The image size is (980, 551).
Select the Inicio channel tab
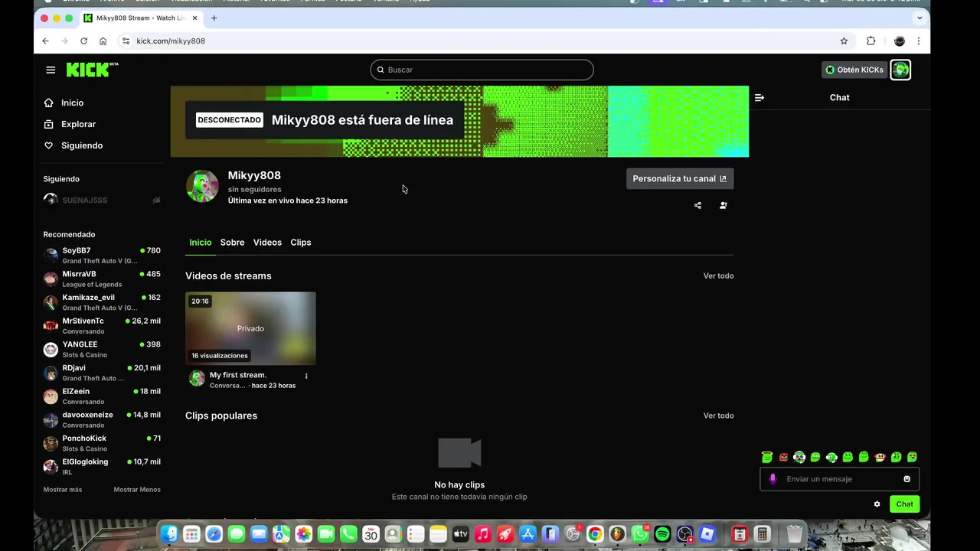(201, 243)
